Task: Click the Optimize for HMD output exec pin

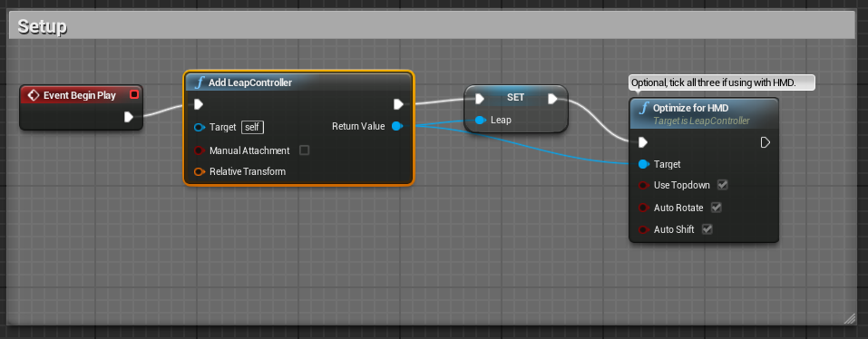Action: [765, 142]
